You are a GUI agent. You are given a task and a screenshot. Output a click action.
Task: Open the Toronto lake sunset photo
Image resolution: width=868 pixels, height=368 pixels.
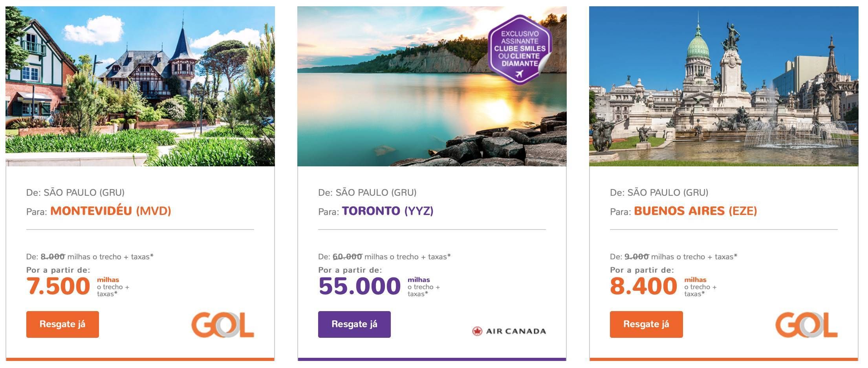point(432,86)
